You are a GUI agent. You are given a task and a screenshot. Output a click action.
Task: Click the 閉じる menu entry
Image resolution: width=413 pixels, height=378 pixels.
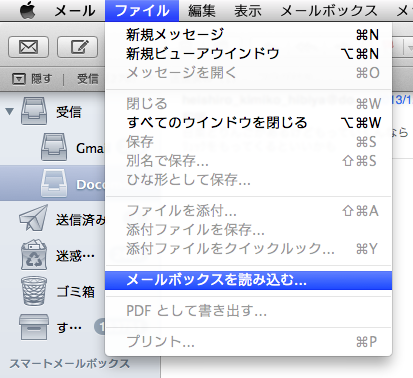point(248,103)
